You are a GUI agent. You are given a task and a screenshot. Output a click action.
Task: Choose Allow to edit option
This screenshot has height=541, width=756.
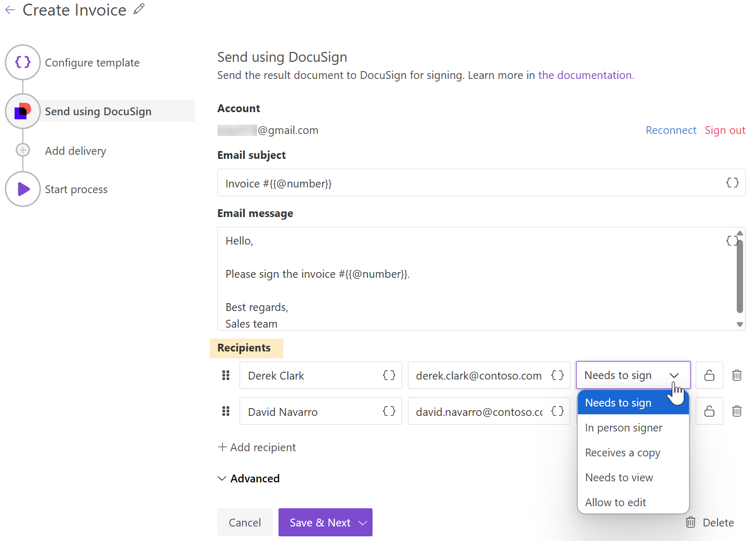(633, 503)
